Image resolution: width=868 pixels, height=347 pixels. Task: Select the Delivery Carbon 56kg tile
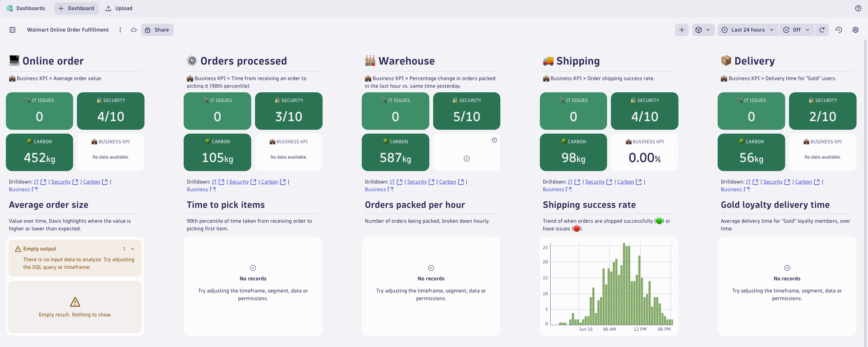point(751,152)
